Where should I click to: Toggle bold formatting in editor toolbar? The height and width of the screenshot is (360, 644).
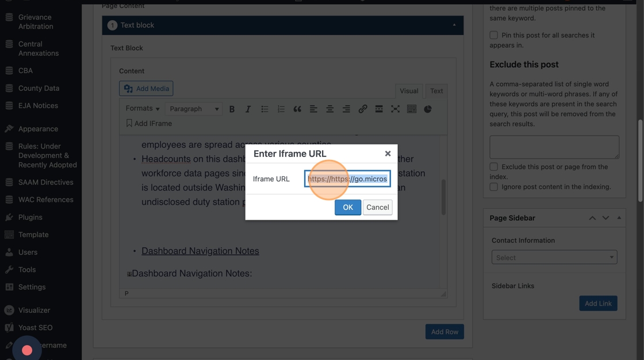(232, 109)
